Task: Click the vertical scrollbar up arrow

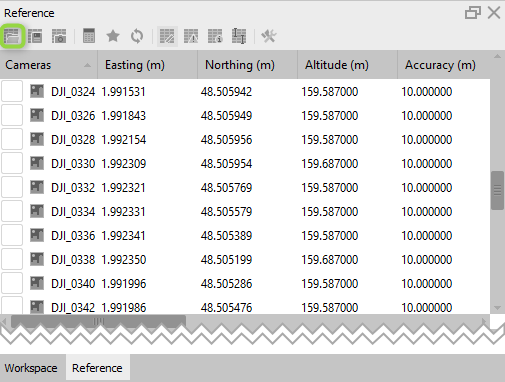Action: [497, 57]
